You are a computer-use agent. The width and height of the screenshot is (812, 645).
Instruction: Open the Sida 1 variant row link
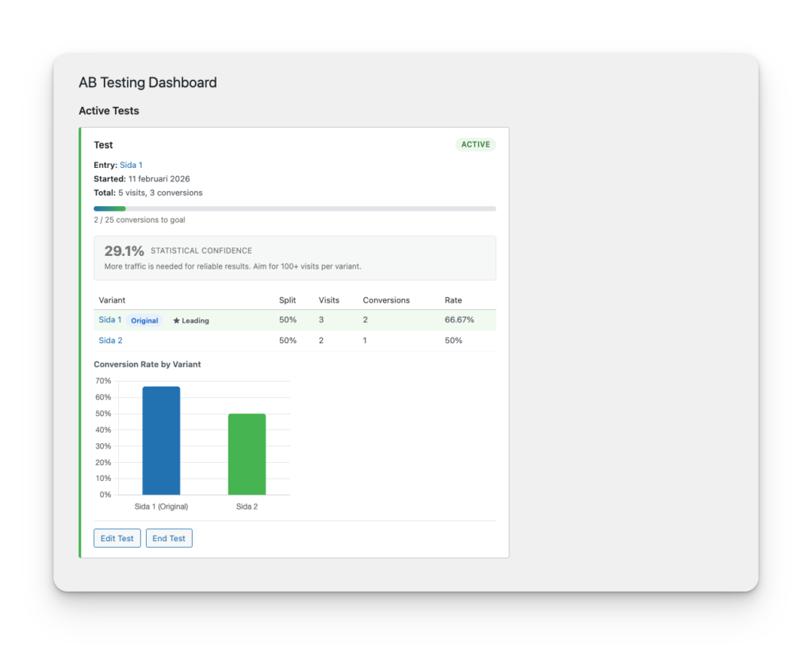pyautogui.click(x=109, y=319)
